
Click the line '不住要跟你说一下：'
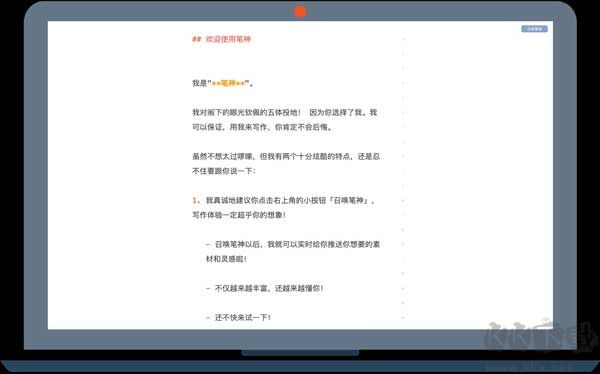pos(223,171)
